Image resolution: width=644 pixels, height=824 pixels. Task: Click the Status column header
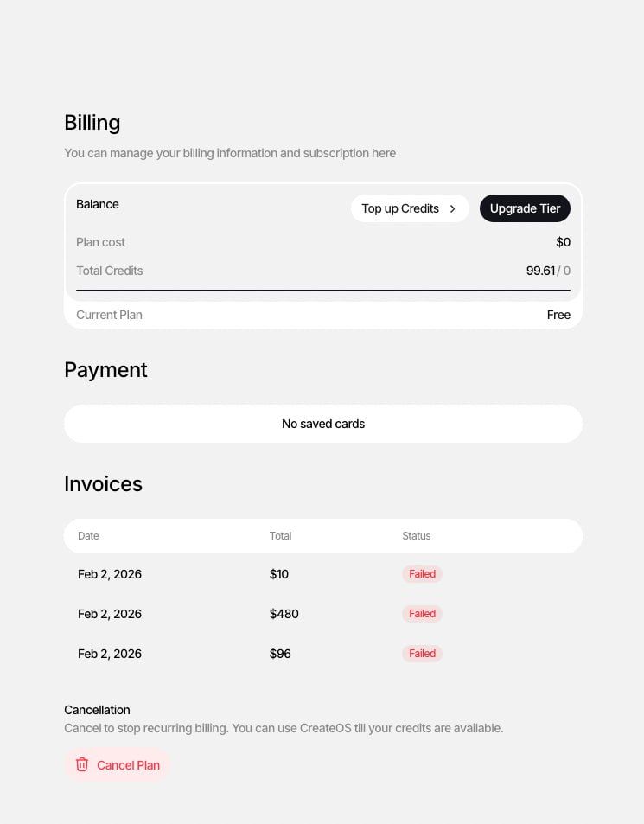point(416,535)
